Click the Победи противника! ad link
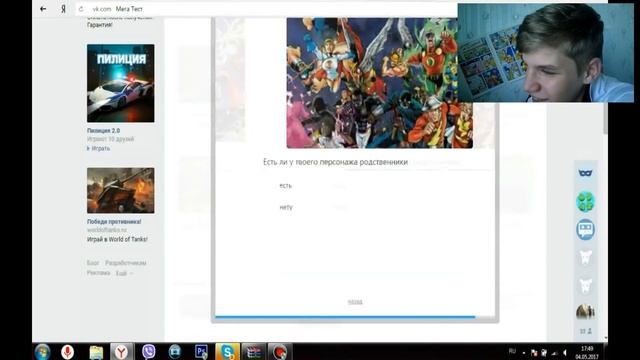 point(114,222)
